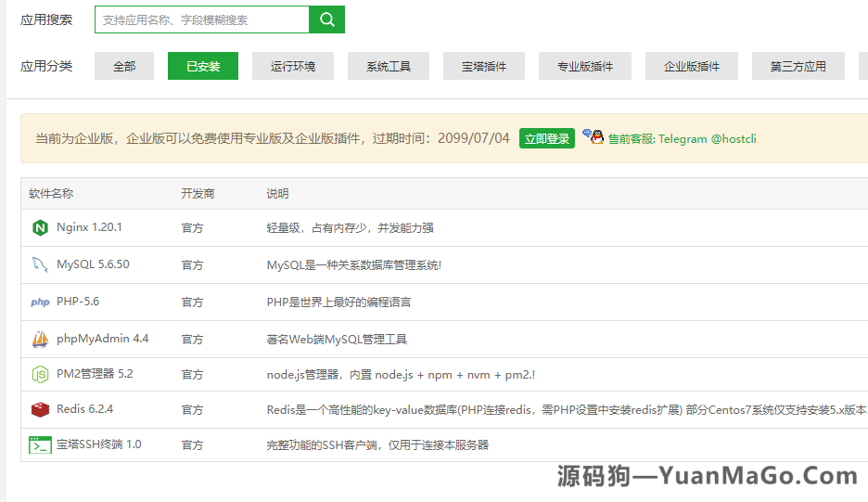Screen dimensions: 868x502
Task: Open the 企业版插件 category
Action: [x=692, y=66]
